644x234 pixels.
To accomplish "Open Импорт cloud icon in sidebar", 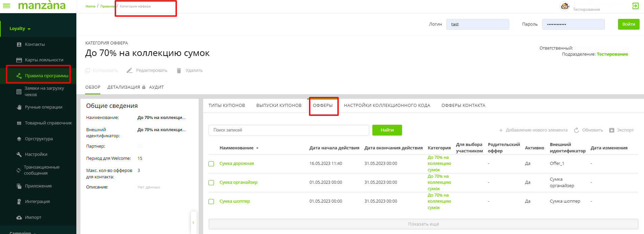I will click(19, 217).
